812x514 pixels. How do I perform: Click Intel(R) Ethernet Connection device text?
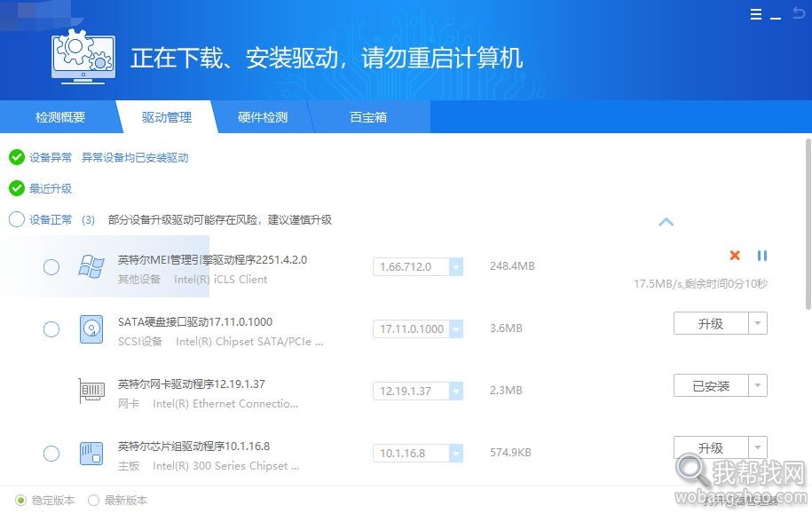coord(225,404)
